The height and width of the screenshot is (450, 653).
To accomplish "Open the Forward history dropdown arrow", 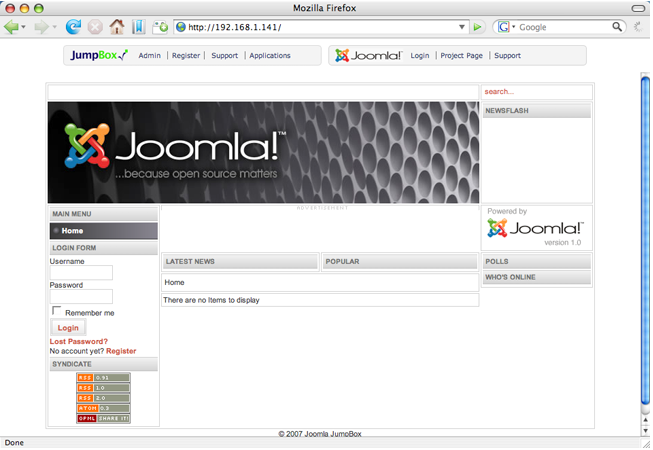I will pos(55,27).
